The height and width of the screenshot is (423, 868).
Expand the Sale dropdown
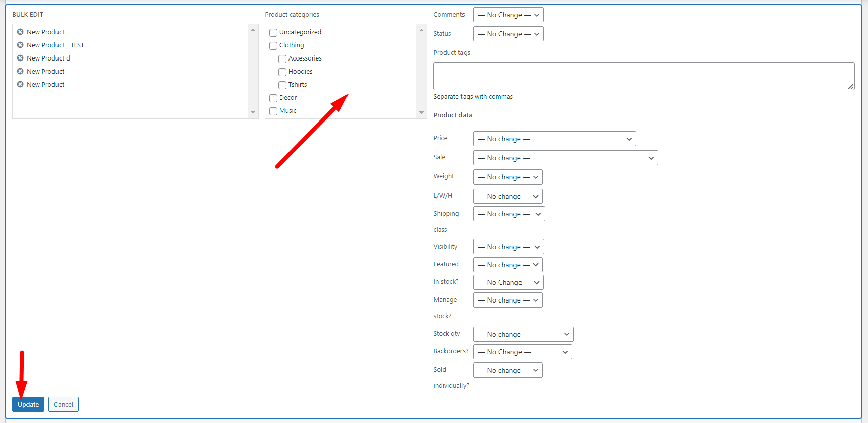[565, 158]
